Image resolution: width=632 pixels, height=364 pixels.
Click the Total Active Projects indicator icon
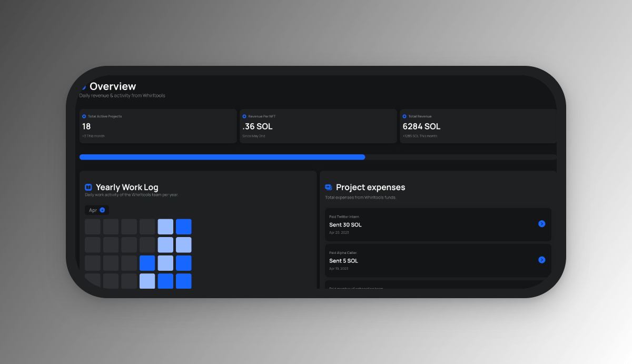pyautogui.click(x=84, y=116)
